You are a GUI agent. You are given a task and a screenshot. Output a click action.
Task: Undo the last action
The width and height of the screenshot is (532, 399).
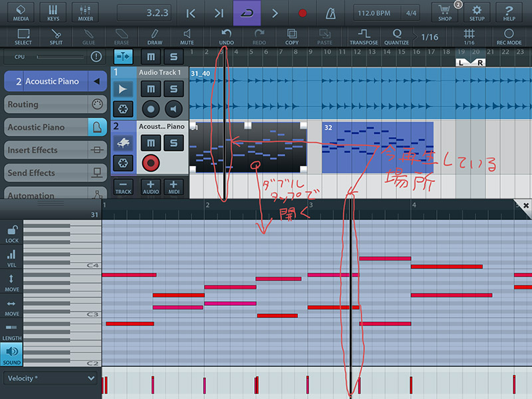click(x=226, y=37)
